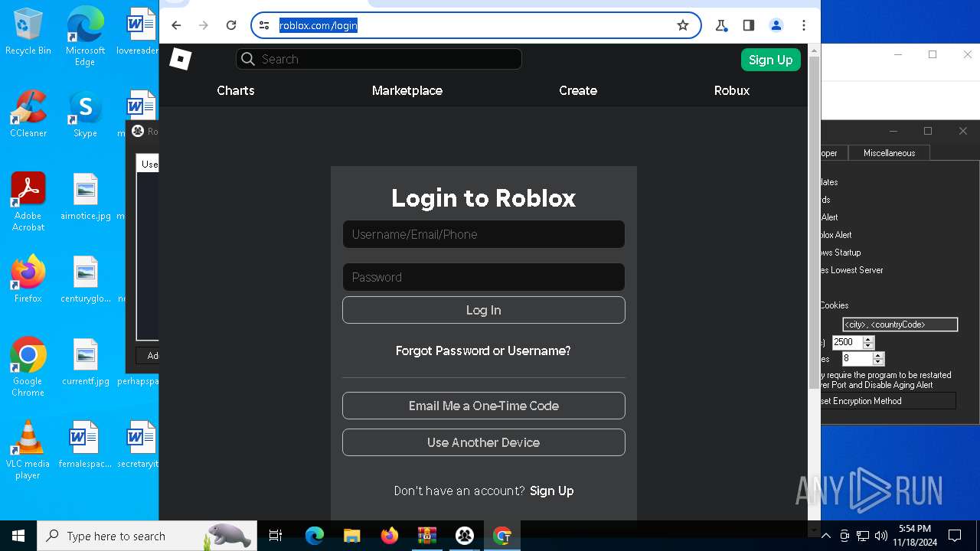Open Chrome Labs flask icon
The width and height of the screenshot is (980, 551).
(x=721, y=25)
